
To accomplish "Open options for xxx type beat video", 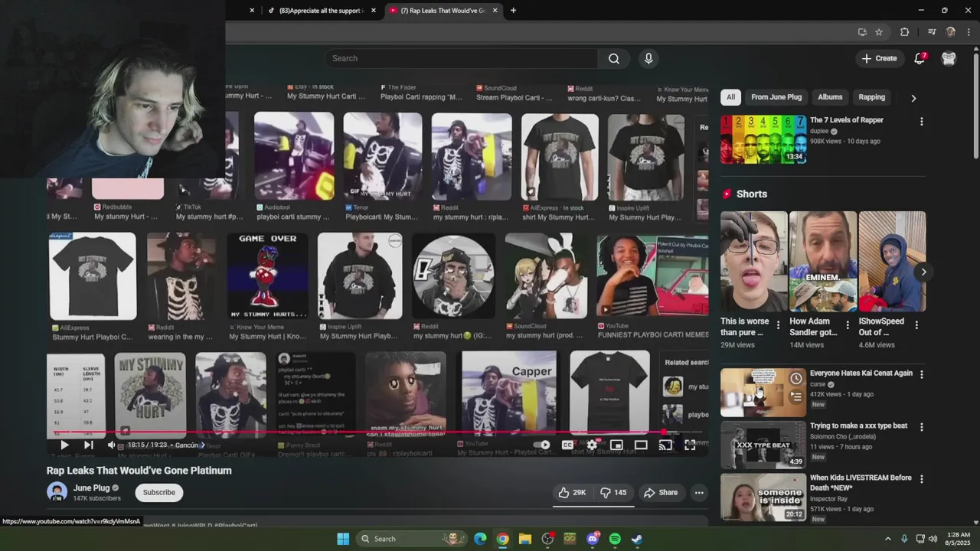I will (x=921, y=427).
